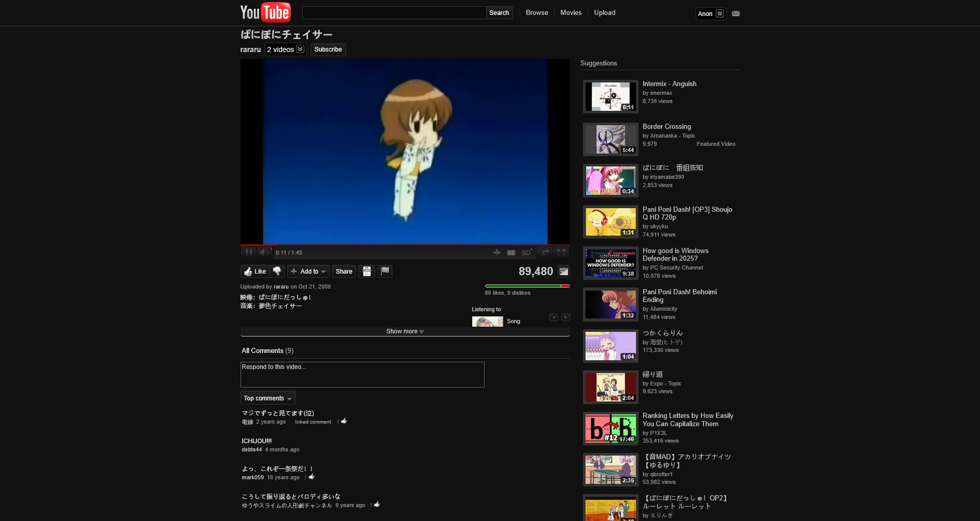The height and width of the screenshot is (521, 980).
Task: Open the Top comments sort dropdown
Action: click(268, 398)
